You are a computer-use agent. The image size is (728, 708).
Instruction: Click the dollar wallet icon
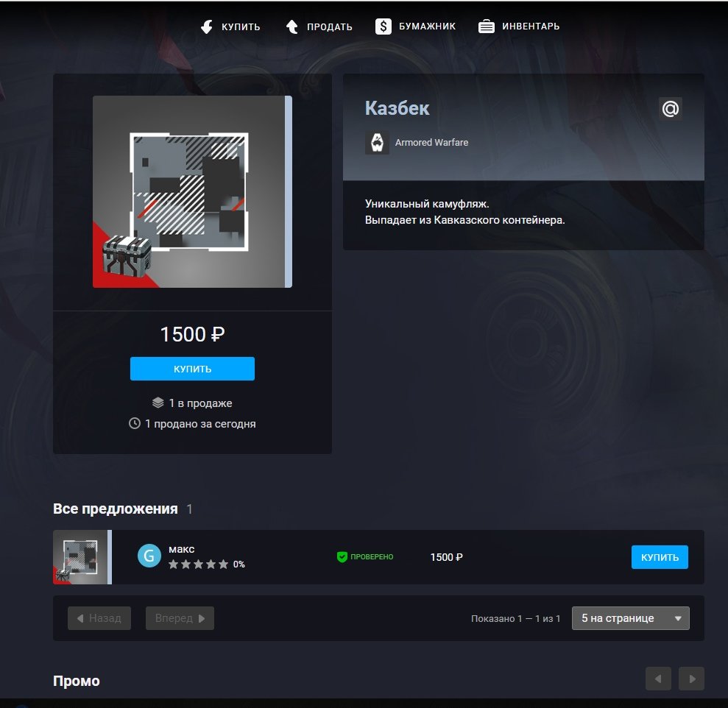click(383, 26)
